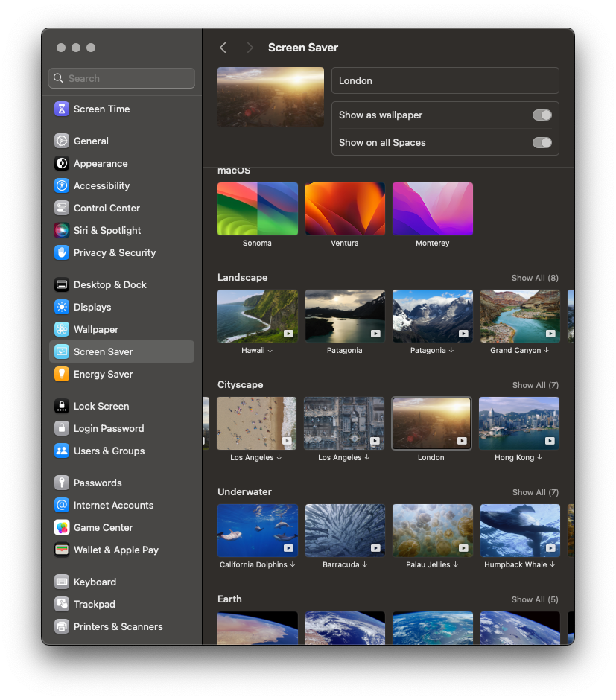Viewport: 616px width, 700px height.
Task: Open the Lock Screen icon
Action: (x=62, y=407)
